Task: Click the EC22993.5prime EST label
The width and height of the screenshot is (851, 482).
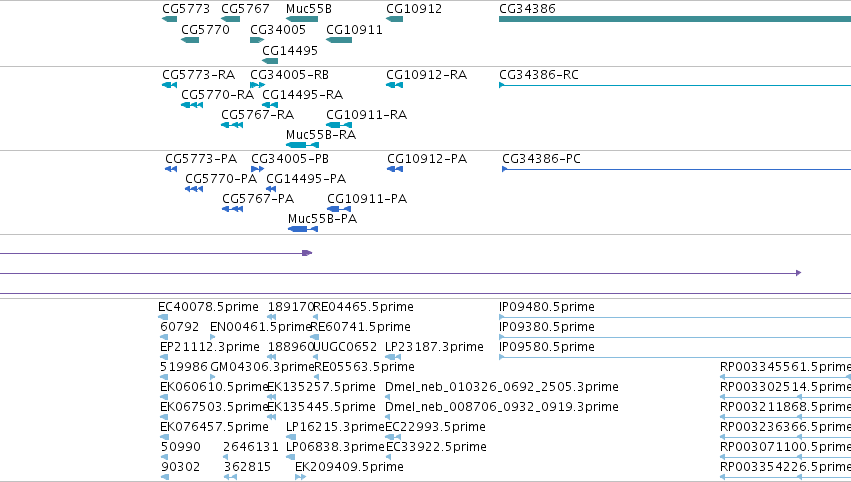Action: [x=436, y=427]
